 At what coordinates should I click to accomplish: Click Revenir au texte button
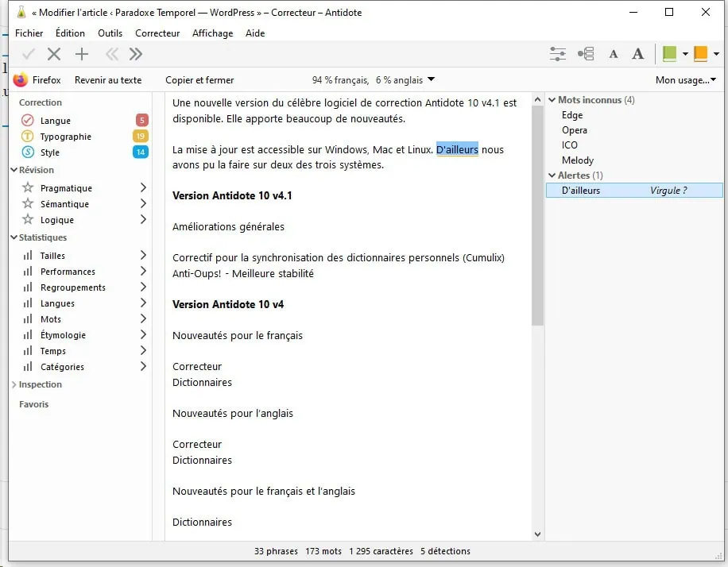pos(108,79)
